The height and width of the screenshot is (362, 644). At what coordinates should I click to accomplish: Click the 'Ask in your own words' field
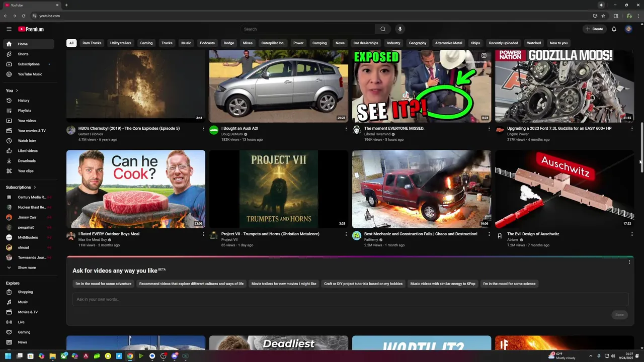click(350, 300)
